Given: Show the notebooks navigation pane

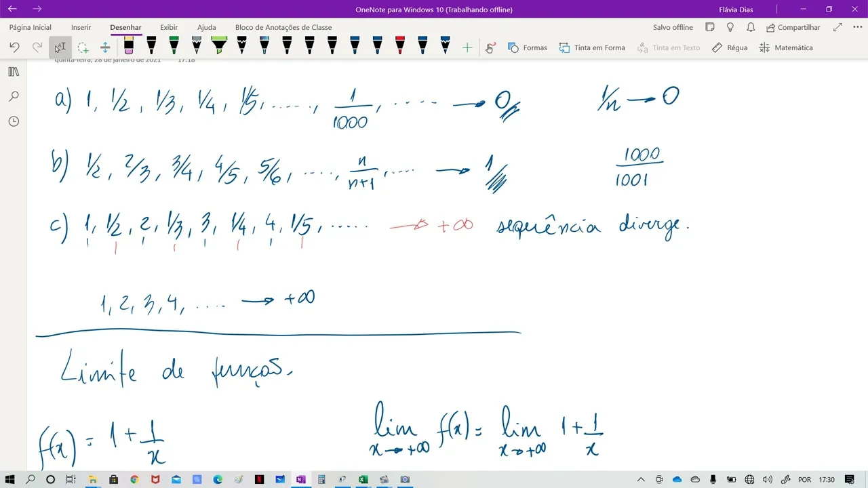Looking at the screenshot, I should pyautogui.click(x=14, y=72).
